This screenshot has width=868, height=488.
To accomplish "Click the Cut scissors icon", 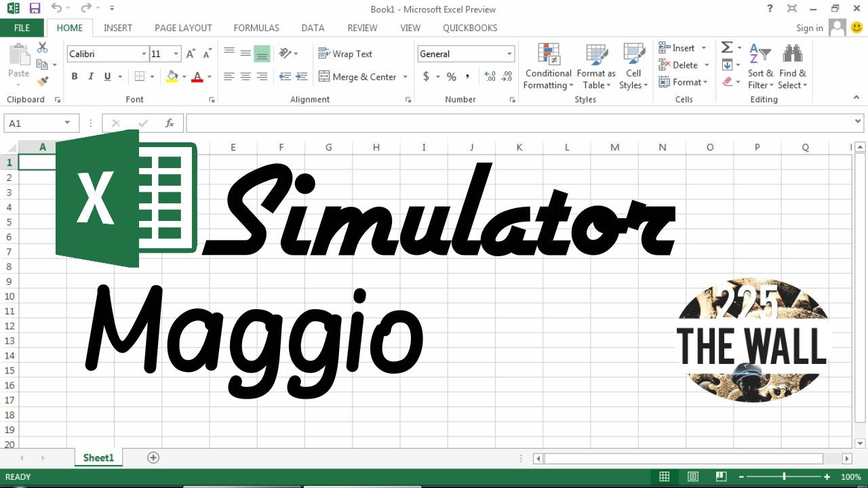I will (42, 47).
